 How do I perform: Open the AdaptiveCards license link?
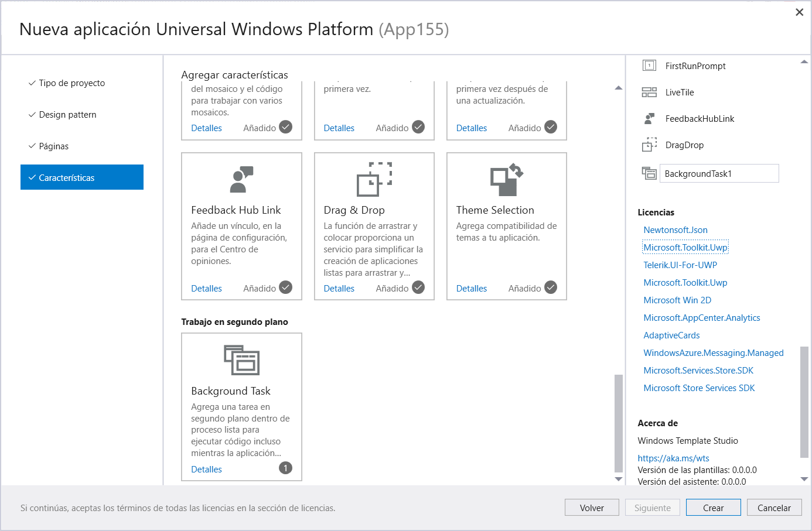tap(671, 335)
